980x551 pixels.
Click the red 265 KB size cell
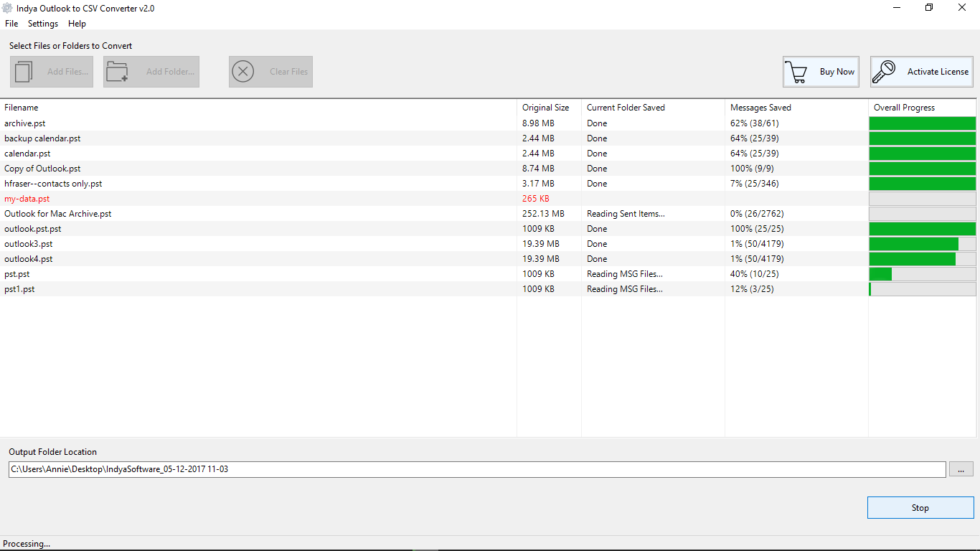click(x=536, y=199)
